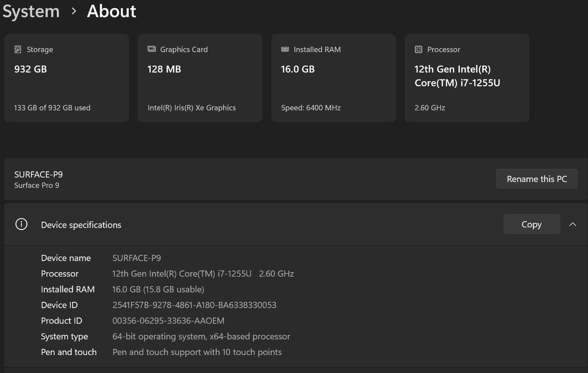The image size is (588, 373).
Task: Click the Installed RAM label in specifications
Action: pos(68,289)
